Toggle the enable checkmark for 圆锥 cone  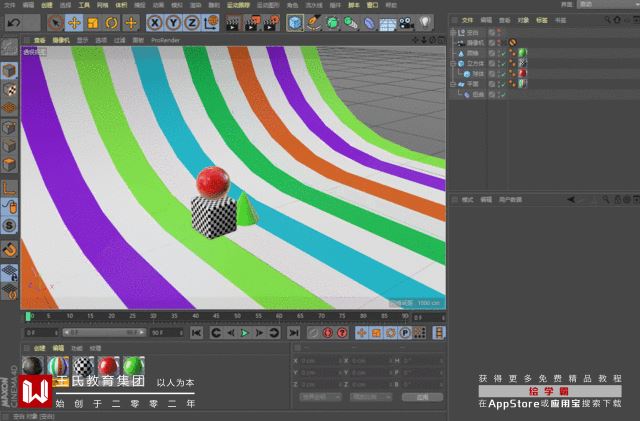coord(503,53)
